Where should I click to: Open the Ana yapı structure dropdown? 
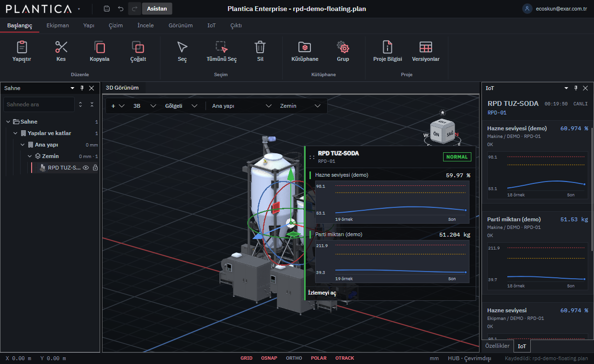coord(242,106)
